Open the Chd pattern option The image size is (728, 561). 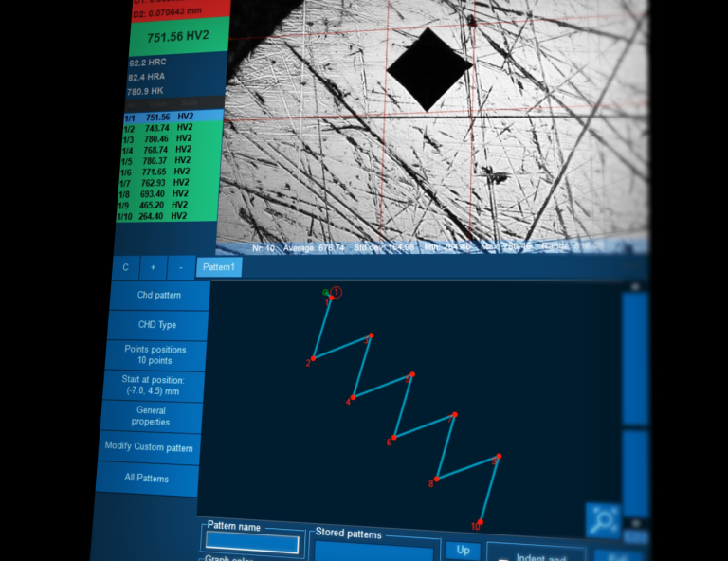click(x=159, y=295)
